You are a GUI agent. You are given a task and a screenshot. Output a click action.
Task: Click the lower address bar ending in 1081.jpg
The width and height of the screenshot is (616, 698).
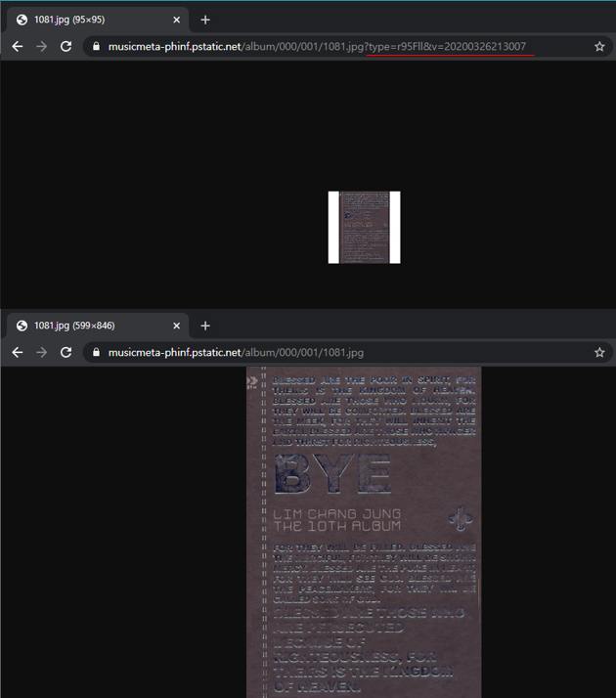(x=347, y=353)
